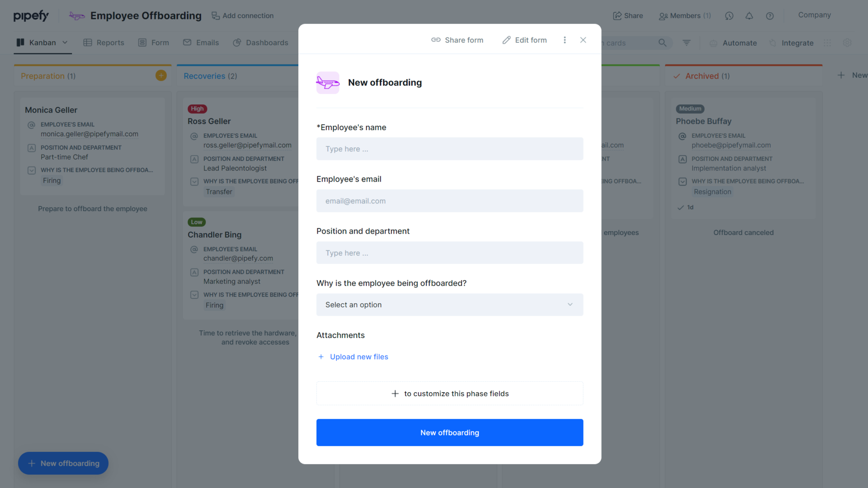
Task: Click to customize this phase fields
Action: [x=449, y=393]
